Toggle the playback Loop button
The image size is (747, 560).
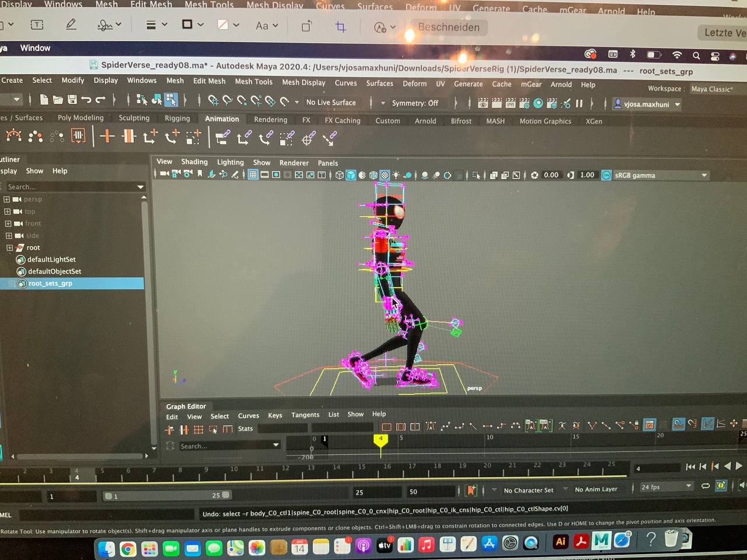point(706,485)
